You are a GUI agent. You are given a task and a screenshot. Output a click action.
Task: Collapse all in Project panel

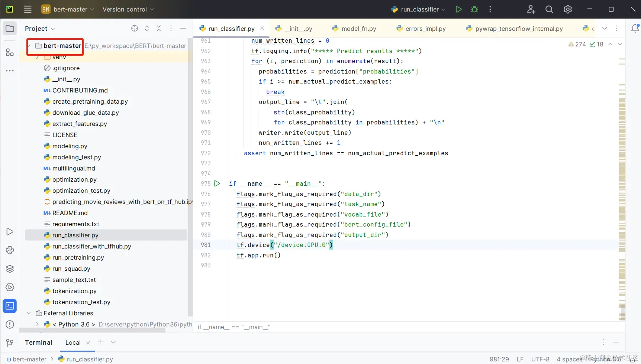point(159,28)
